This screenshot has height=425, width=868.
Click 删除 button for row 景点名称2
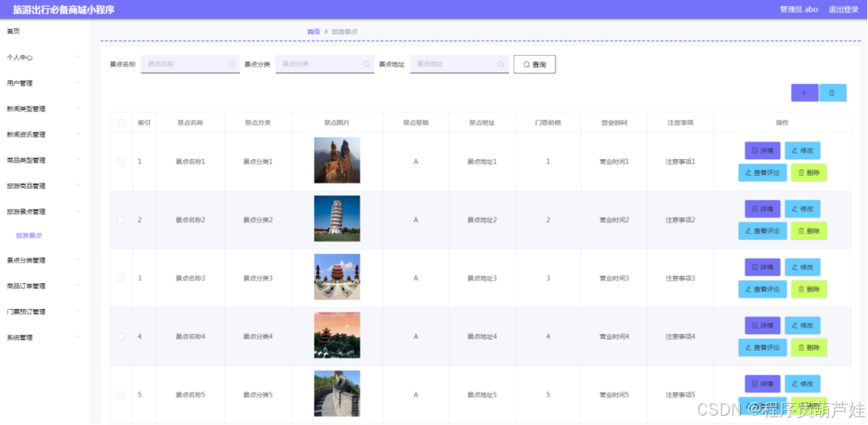pyautogui.click(x=808, y=231)
